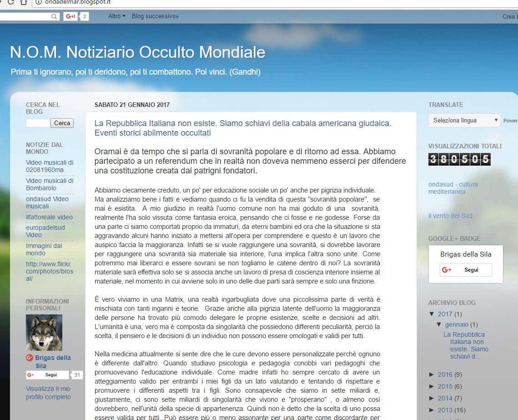Click the Cerca search button
This screenshot has width=518, height=420.
pos(62,123)
